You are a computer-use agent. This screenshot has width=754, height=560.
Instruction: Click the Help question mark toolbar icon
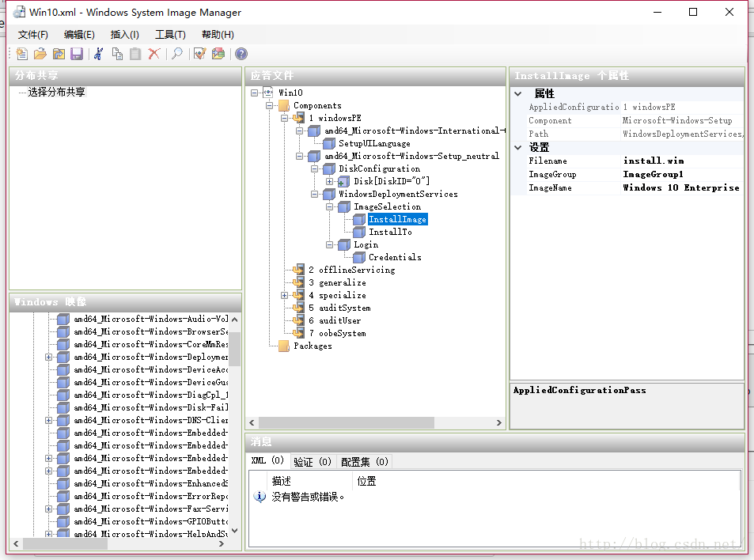[241, 54]
